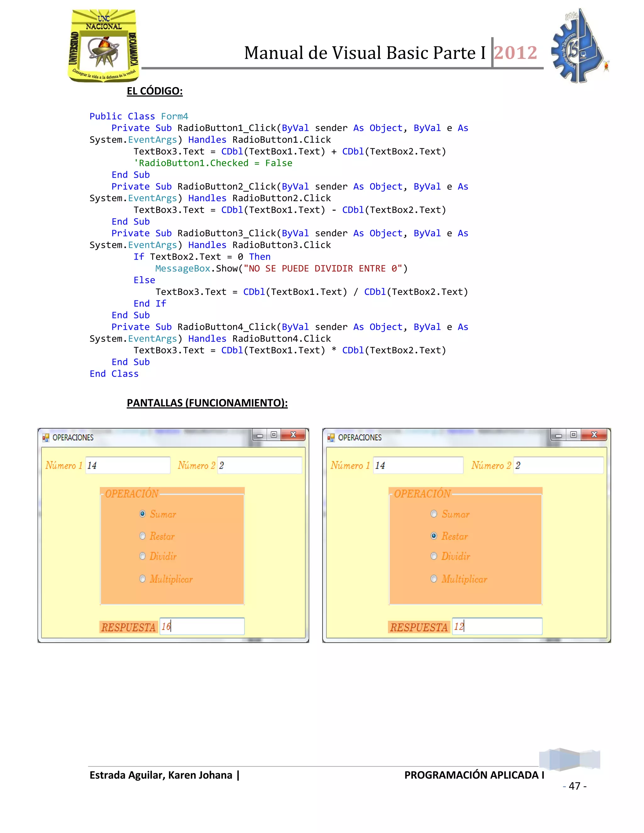Click the 'Else' keyword in code
Screen dimensions: 644x833
click(144, 280)
